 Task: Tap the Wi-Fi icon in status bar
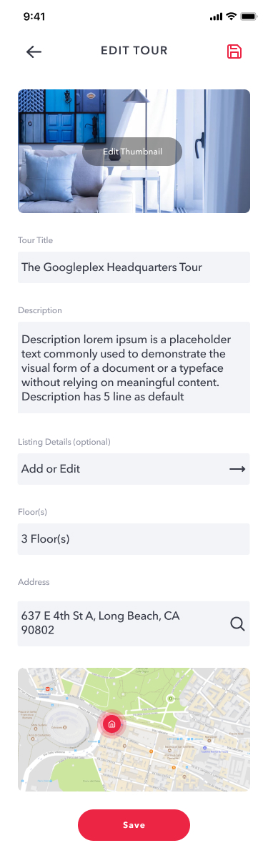[x=231, y=16]
